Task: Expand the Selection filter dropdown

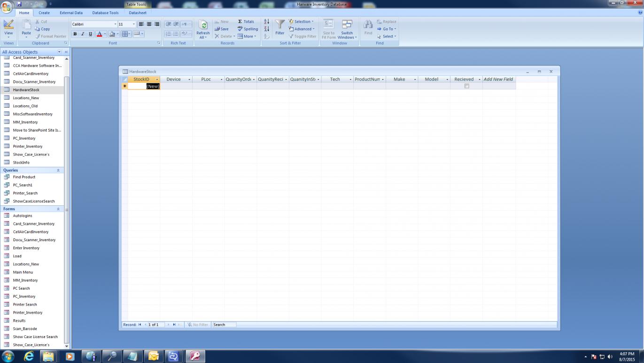Action: tap(301, 22)
